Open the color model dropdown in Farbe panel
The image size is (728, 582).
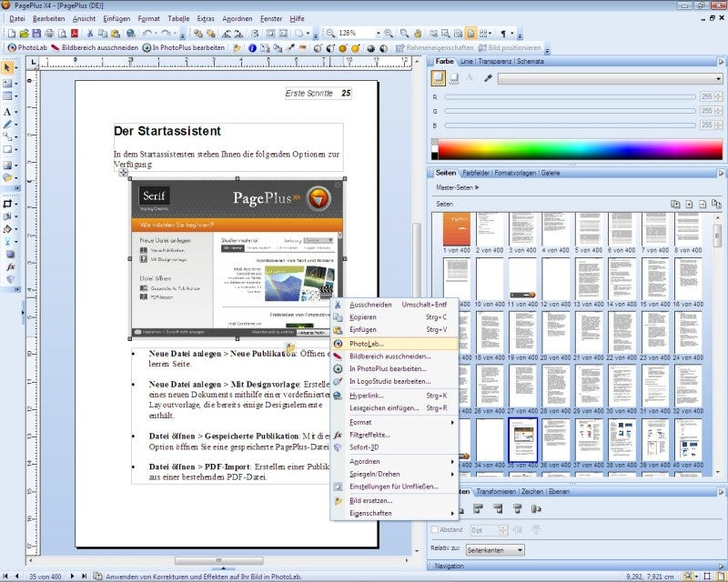tap(610, 79)
